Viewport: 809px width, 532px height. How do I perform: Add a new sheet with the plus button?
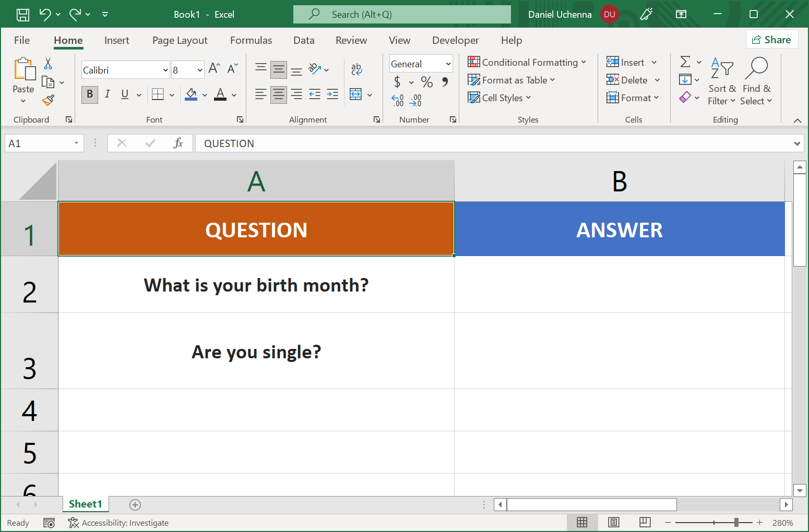[135, 504]
